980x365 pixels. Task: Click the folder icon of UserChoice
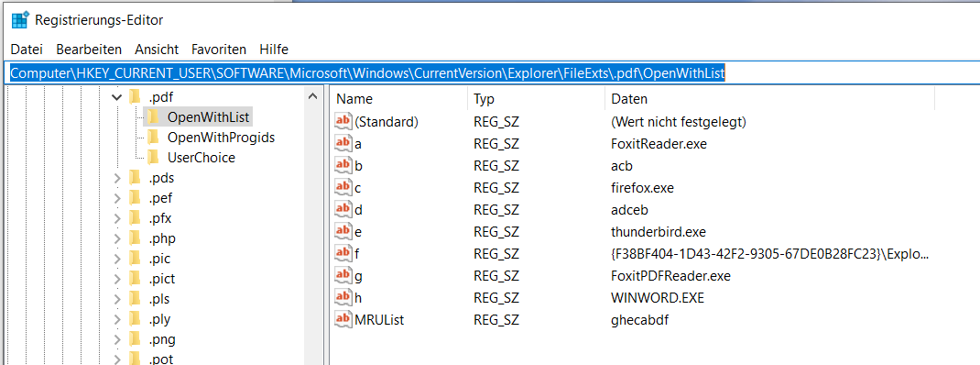(154, 157)
